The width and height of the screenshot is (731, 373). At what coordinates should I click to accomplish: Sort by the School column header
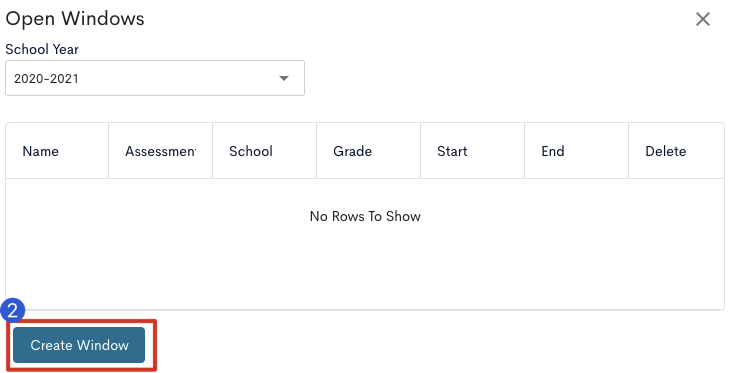coord(251,151)
